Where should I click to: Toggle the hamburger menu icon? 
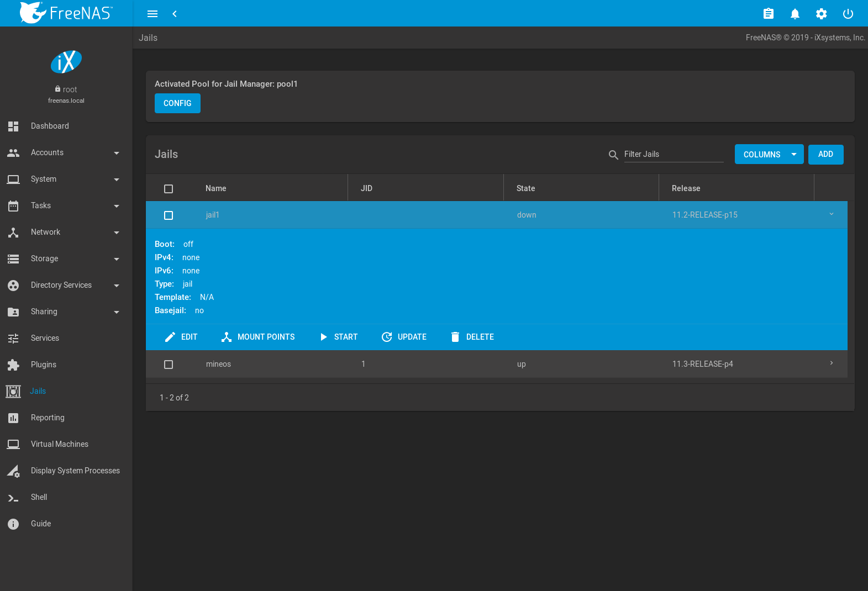(152, 14)
